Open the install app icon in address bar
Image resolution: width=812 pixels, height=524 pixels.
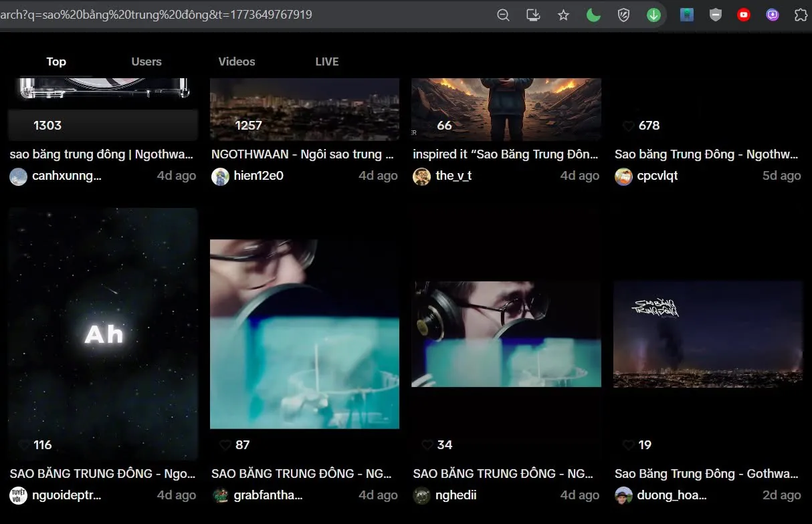(533, 15)
